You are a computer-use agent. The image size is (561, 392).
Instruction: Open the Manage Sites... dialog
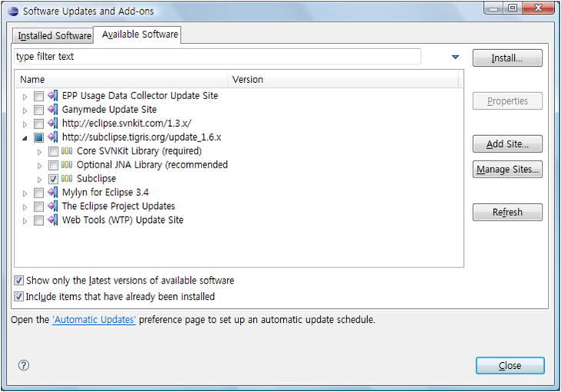(507, 169)
